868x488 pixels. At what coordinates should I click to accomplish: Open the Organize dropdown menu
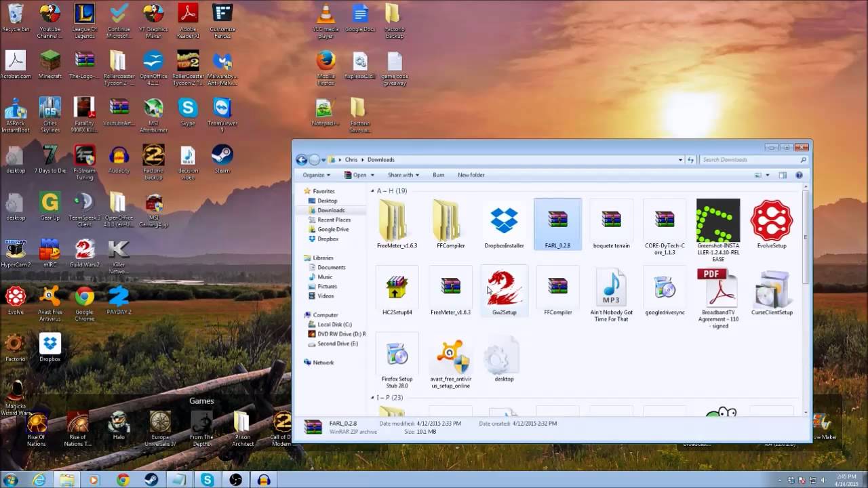point(317,175)
